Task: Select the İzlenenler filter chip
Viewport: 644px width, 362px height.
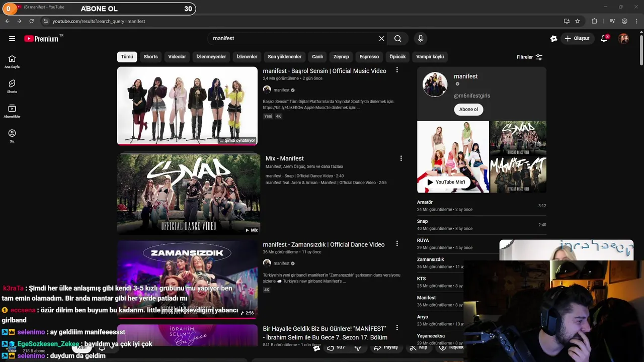Action: point(247,57)
